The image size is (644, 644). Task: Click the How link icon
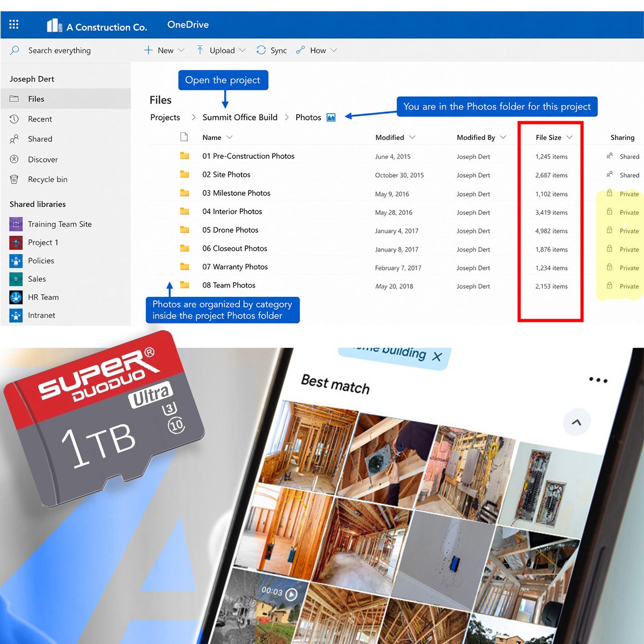pyautogui.click(x=301, y=50)
